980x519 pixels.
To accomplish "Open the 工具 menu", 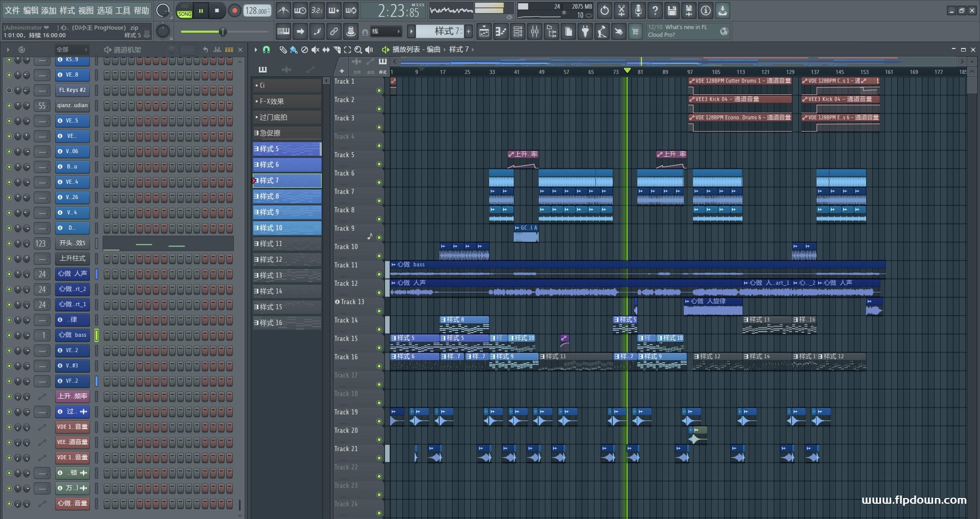I will 123,10.
